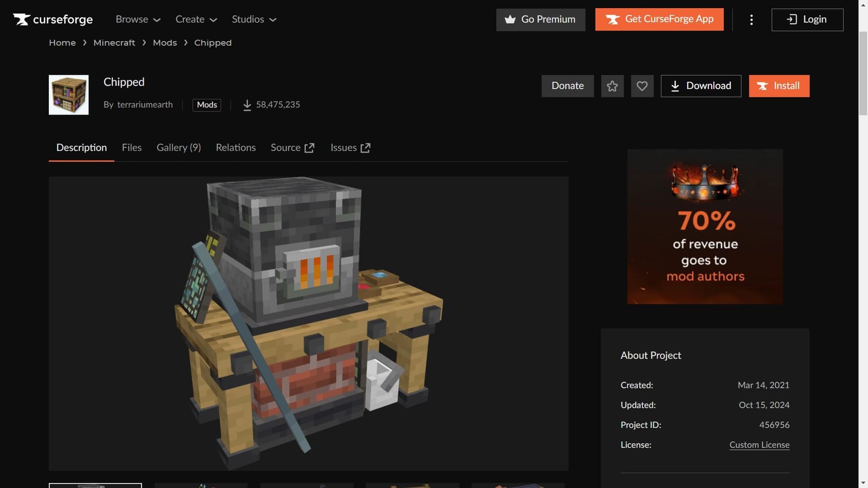The height and width of the screenshot is (488, 868).
Task: Toggle the heart to favorite Chipped
Action: click(x=642, y=86)
